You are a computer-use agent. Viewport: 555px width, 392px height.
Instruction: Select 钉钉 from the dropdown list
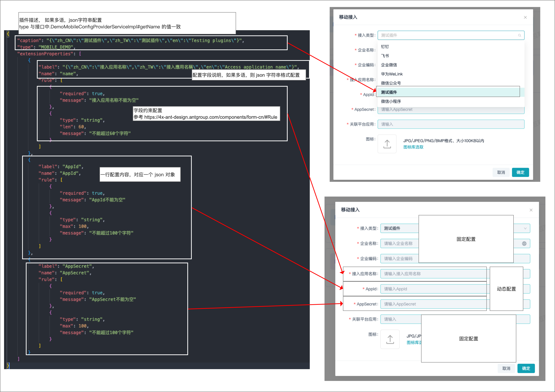385,47
